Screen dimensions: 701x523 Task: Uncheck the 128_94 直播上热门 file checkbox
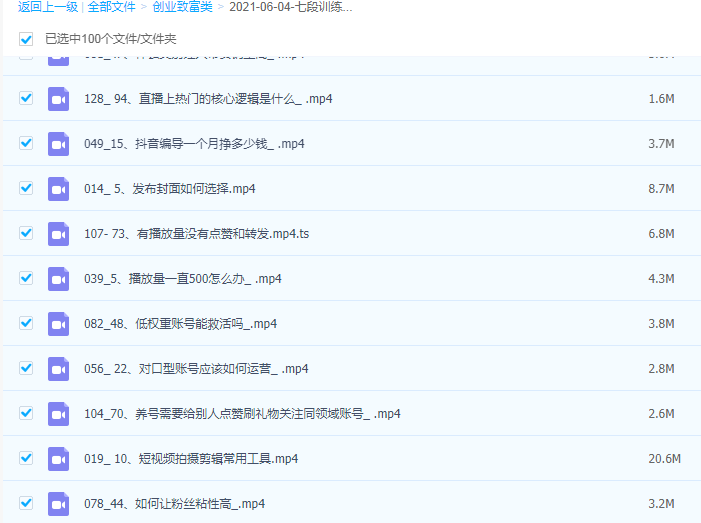(26, 98)
